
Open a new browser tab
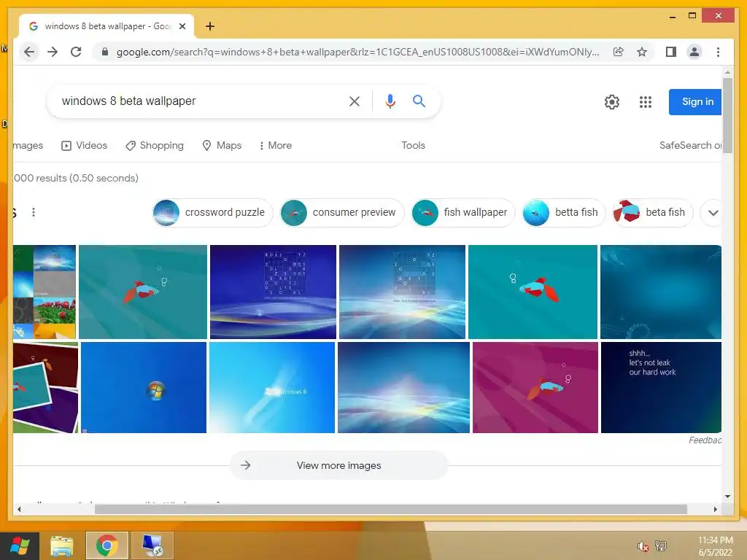210,26
